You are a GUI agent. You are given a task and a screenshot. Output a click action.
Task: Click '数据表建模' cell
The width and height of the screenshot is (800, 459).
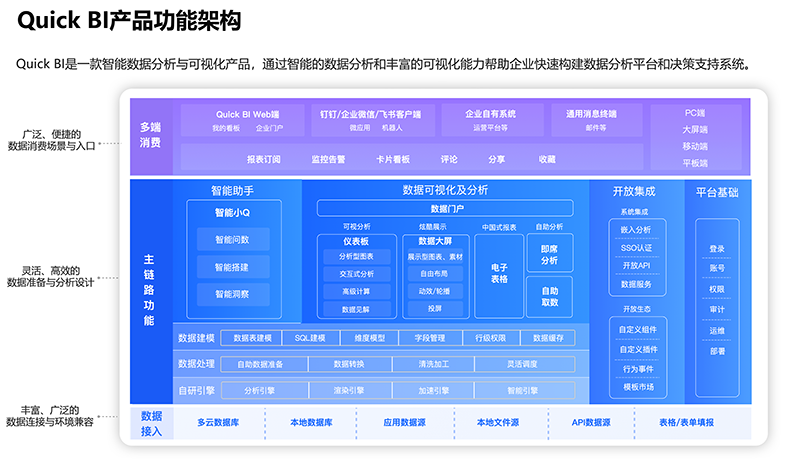252,338
